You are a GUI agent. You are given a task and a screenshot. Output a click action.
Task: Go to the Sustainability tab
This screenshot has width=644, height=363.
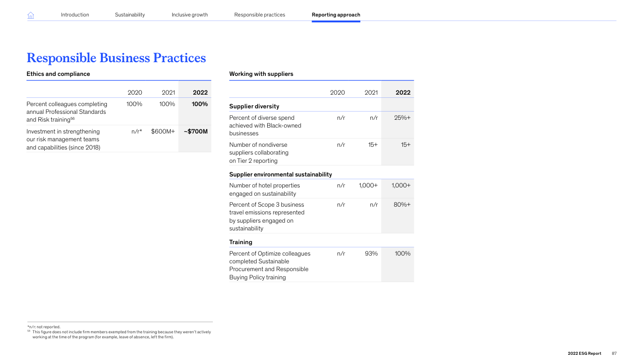130,15
